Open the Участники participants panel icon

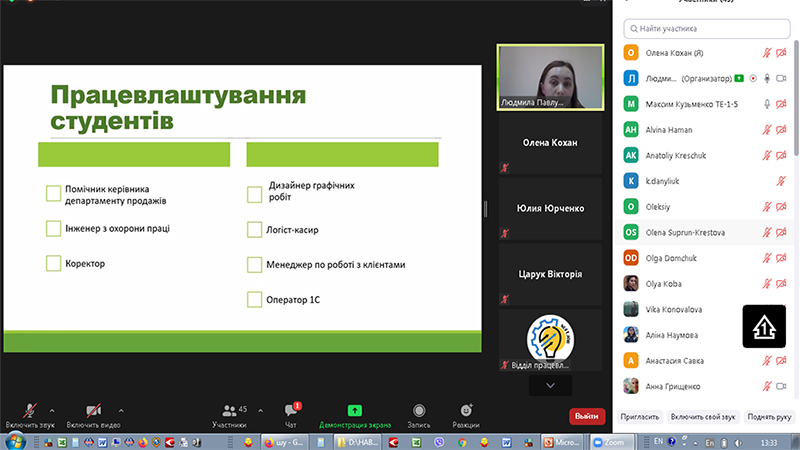coord(229,410)
